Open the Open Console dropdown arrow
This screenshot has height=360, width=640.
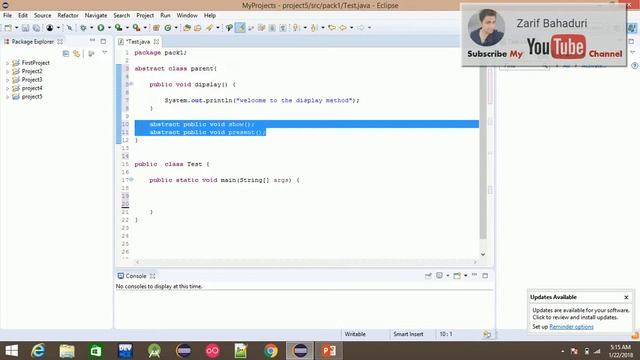pyautogui.click(x=465, y=276)
